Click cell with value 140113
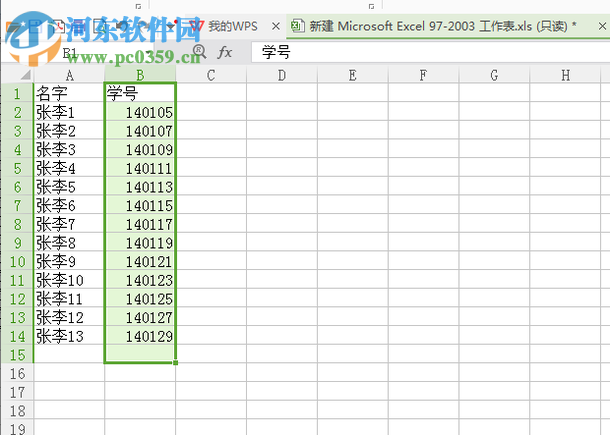The image size is (610, 435). point(140,187)
